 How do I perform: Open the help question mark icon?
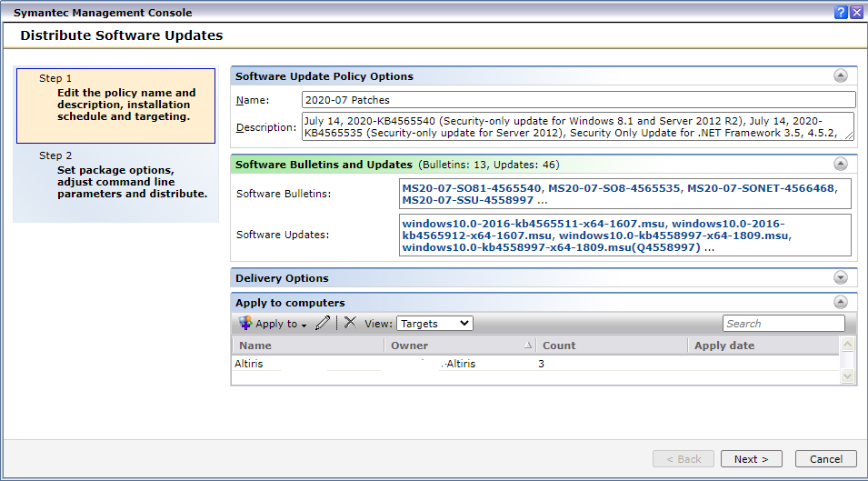(x=841, y=12)
